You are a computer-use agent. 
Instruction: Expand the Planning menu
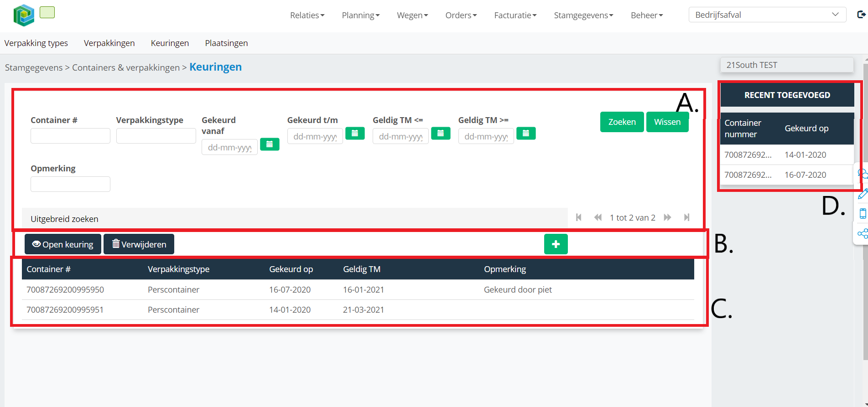[x=361, y=15]
